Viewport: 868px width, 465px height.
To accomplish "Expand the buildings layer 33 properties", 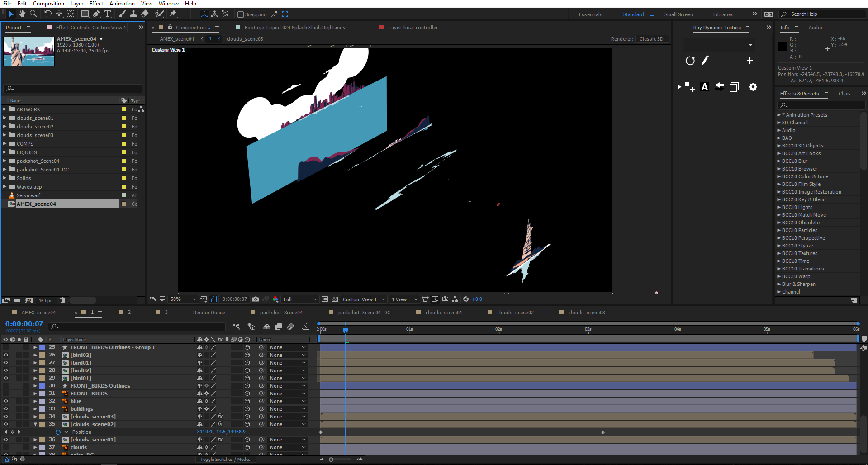I will [35, 409].
